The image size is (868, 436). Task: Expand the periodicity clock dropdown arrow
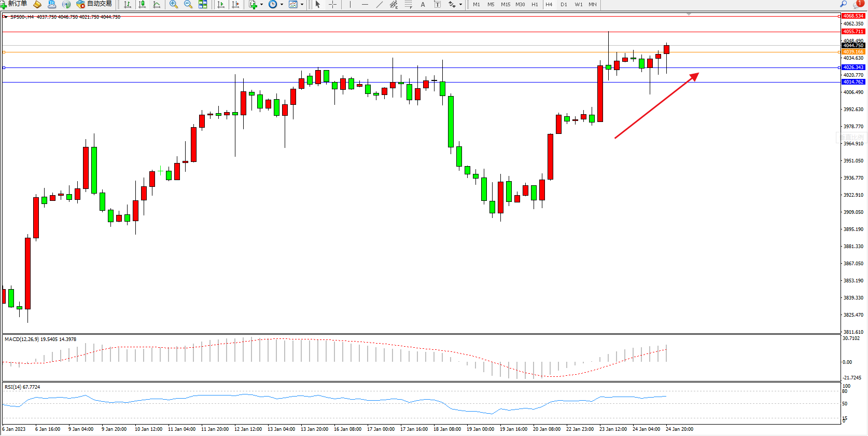click(282, 4)
